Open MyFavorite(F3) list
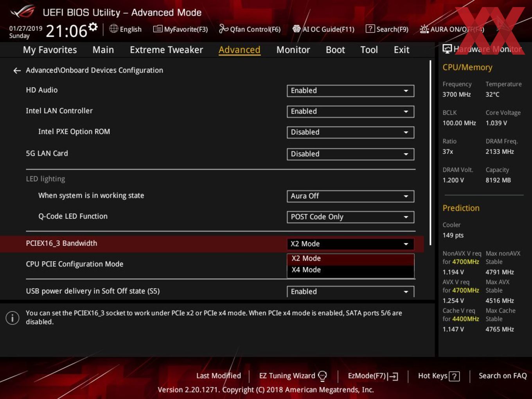The height and width of the screenshot is (399, 532). pyautogui.click(x=180, y=29)
